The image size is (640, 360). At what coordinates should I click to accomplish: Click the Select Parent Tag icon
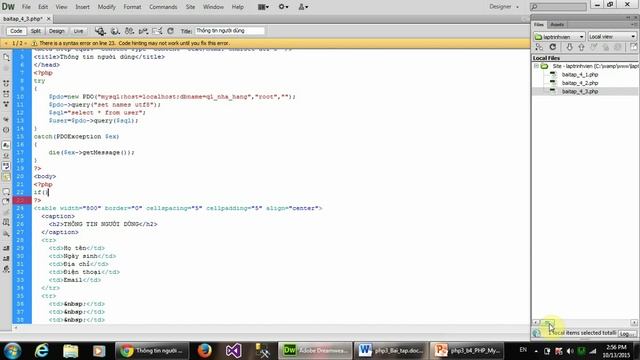tap(6, 119)
